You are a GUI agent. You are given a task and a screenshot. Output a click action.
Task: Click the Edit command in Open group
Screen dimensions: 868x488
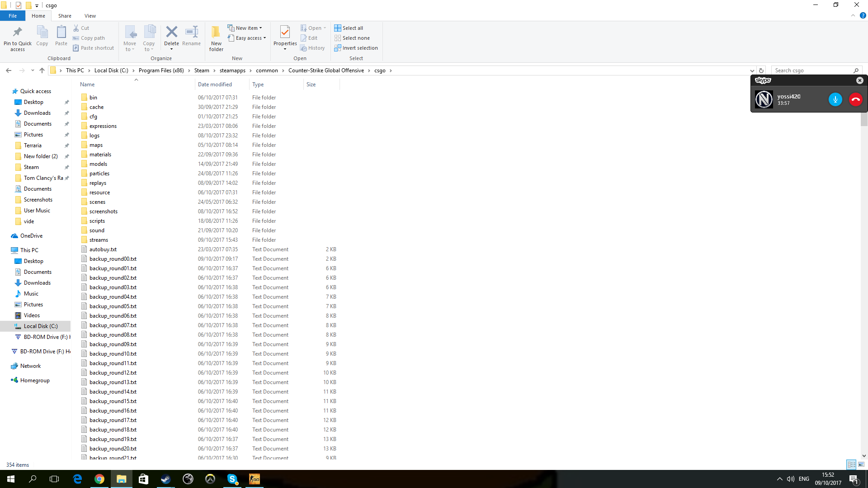click(x=309, y=38)
